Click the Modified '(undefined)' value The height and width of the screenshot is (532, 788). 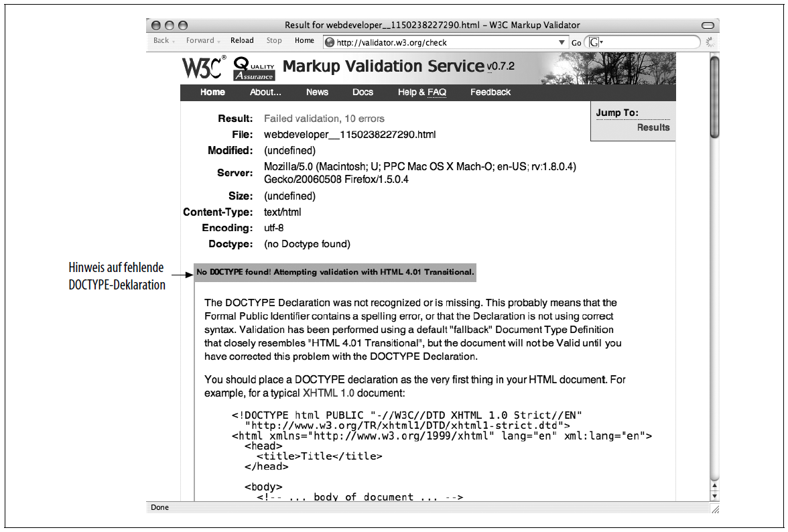click(x=290, y=151)
